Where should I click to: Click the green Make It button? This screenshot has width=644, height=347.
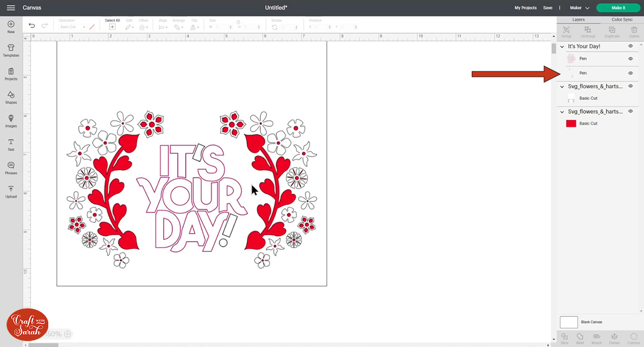pyautogui.click(x=618, y=8)
